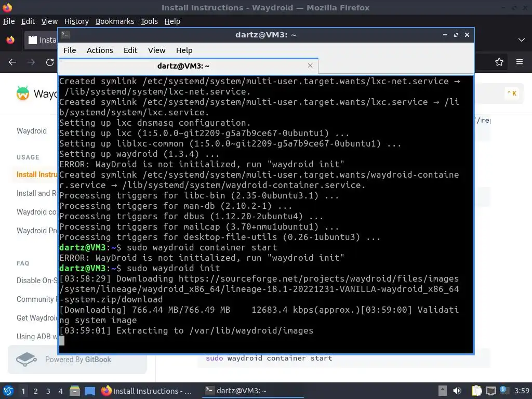Click Firefox forward arrow button

pyautogui.click(x=31, y=62)
